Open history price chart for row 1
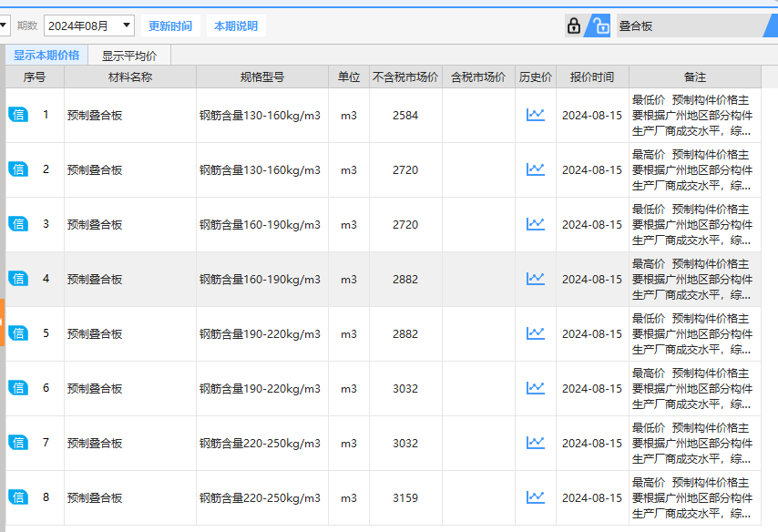 coord(536,115)
